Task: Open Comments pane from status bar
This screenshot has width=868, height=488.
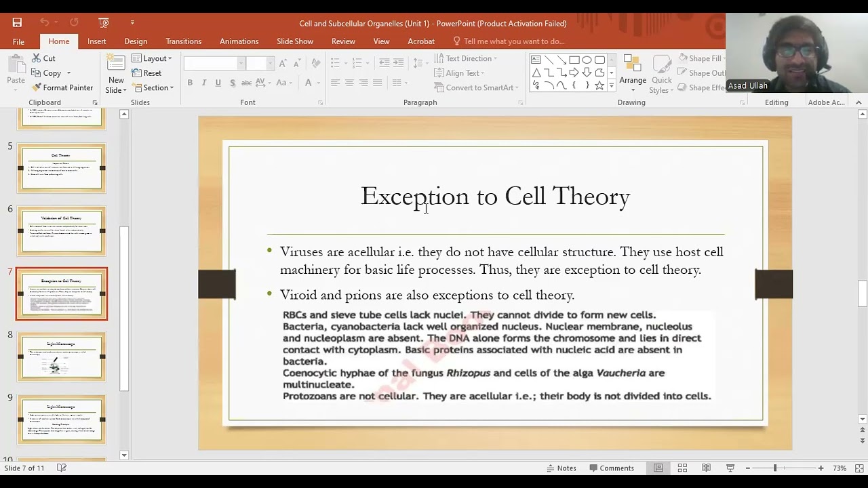Action: (612, 468)
